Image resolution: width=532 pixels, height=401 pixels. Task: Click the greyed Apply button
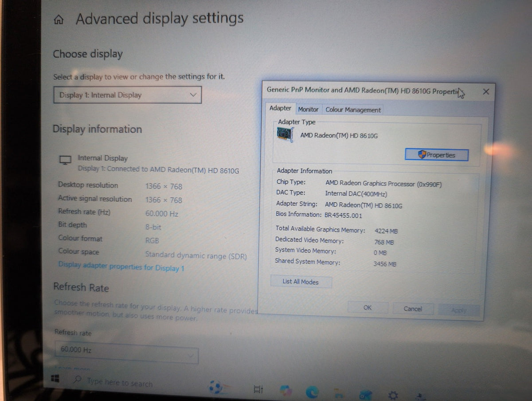(x=459, y=310)
